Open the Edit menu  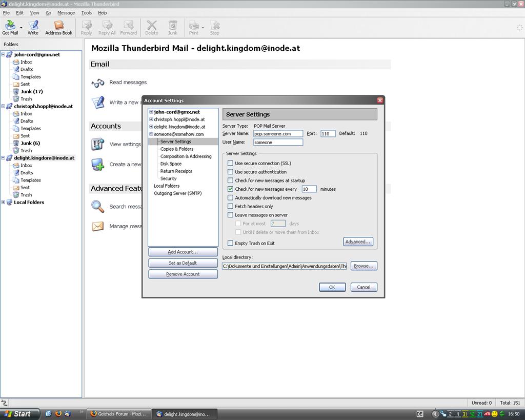coord(20,13)
